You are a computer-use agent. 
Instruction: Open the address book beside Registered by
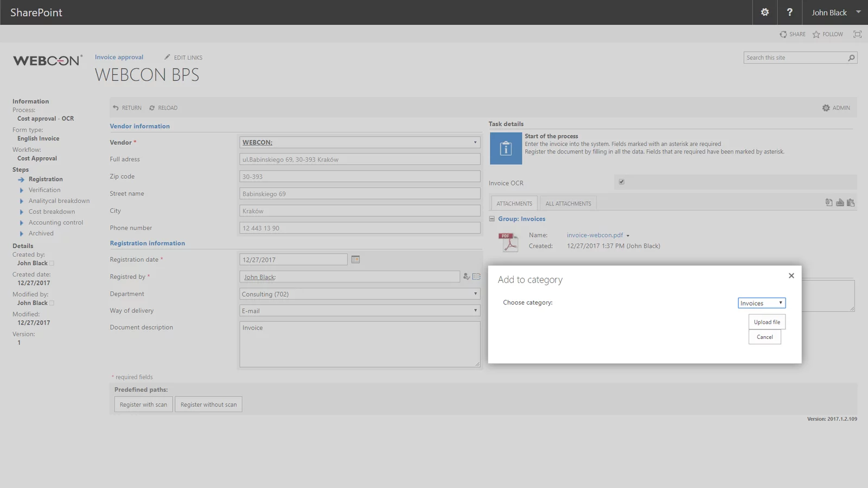click(476, 277)
